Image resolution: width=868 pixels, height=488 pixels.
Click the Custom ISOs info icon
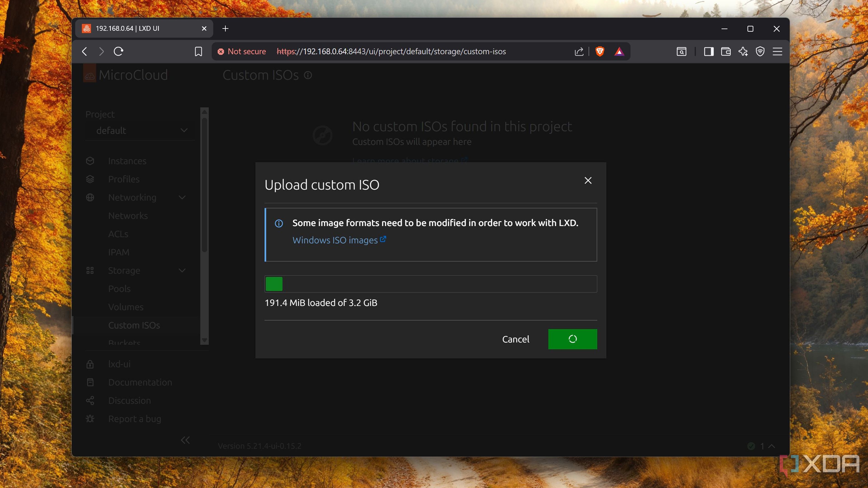pos(308,75)
